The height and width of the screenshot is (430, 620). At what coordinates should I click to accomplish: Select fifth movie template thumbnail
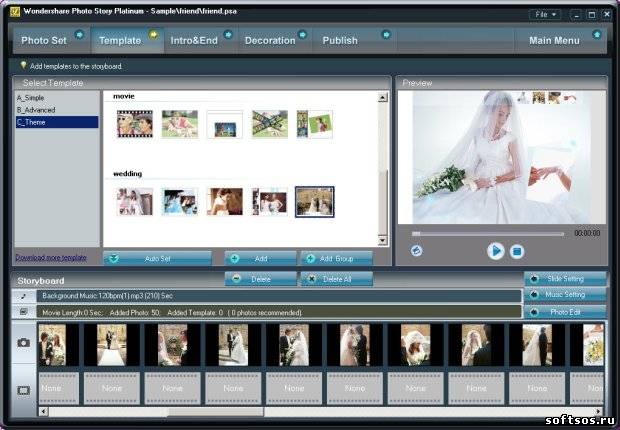[315, 124]
